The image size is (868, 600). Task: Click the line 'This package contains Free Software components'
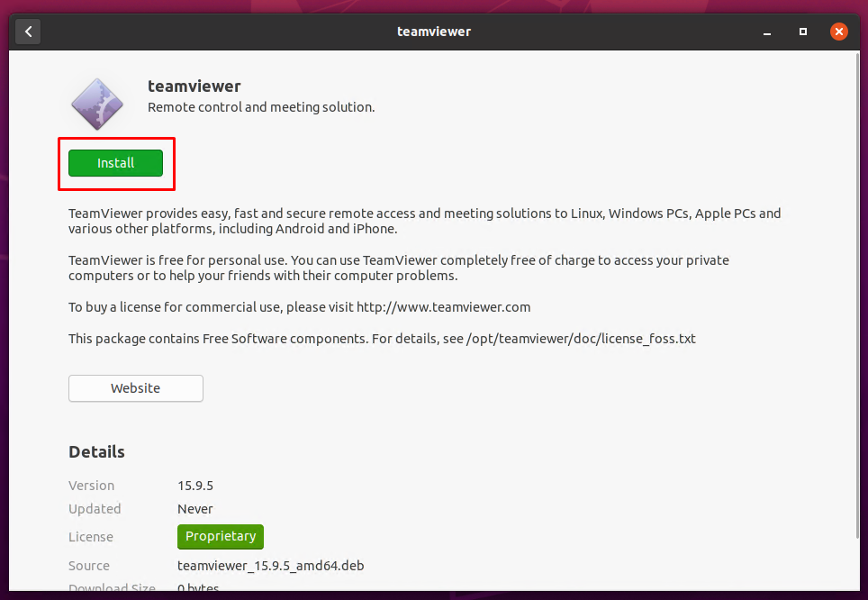[382, 339]
